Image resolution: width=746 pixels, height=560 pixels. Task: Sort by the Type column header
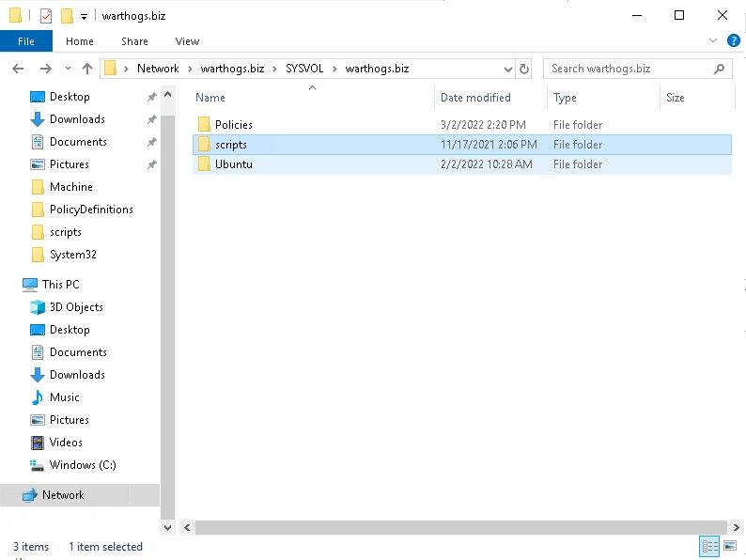point(565,98)
